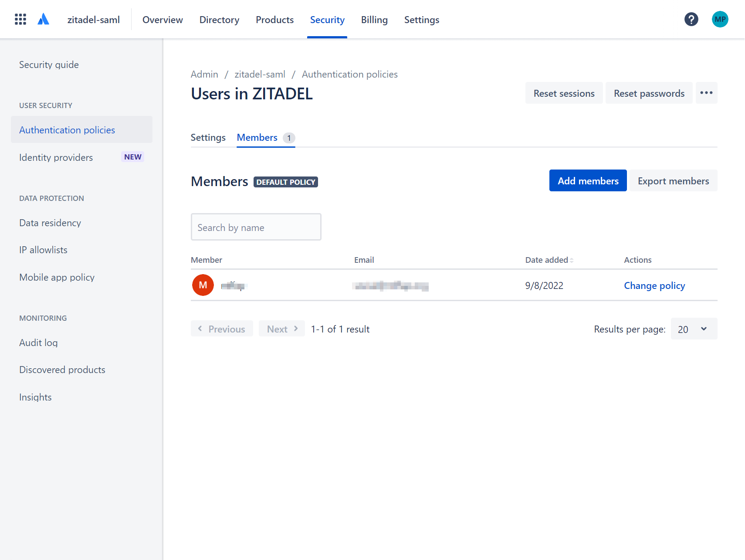The image size is (745, 560).
Task: Click the Atlassian logo icon
Action: coord(43,19)
